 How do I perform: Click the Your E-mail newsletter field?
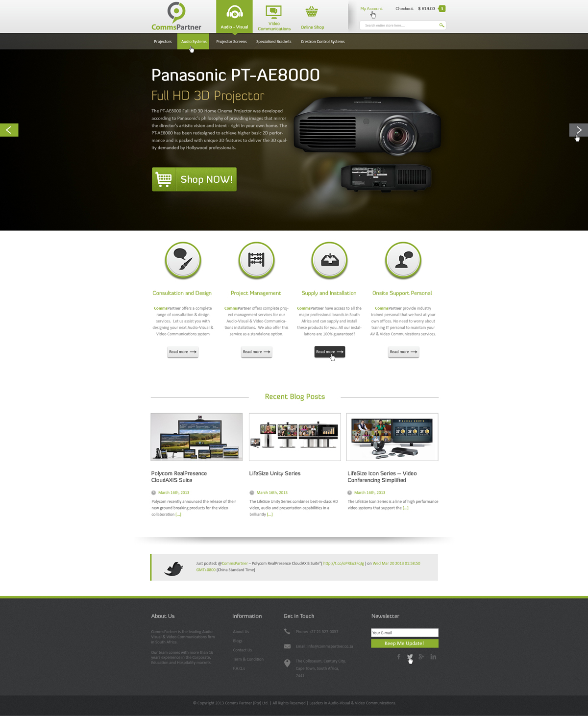(405, 633)
